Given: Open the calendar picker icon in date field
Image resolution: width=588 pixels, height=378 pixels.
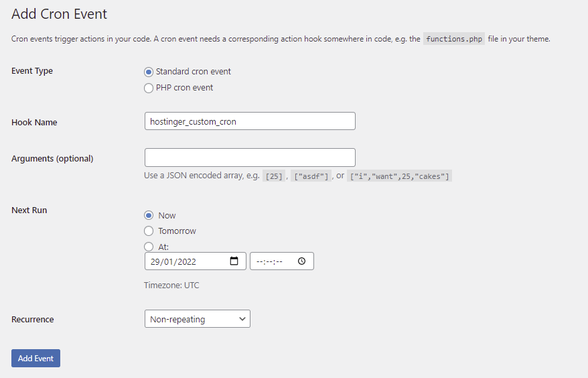Looking at the screenshot, I should click(234, 261).
